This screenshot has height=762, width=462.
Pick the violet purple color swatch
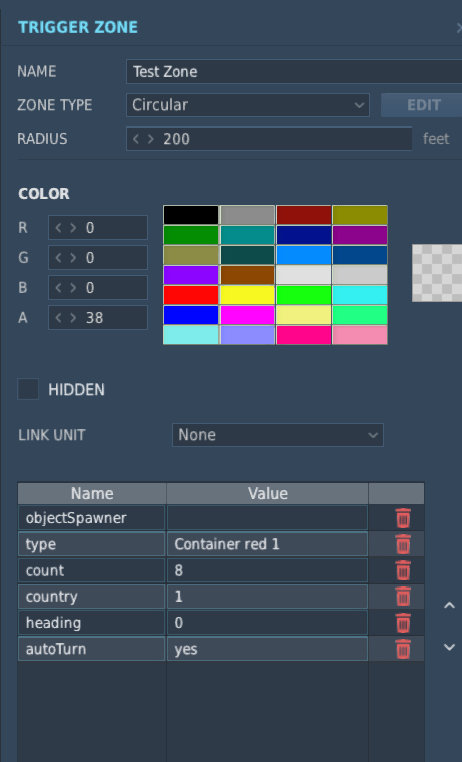click(x=191, y=275)
